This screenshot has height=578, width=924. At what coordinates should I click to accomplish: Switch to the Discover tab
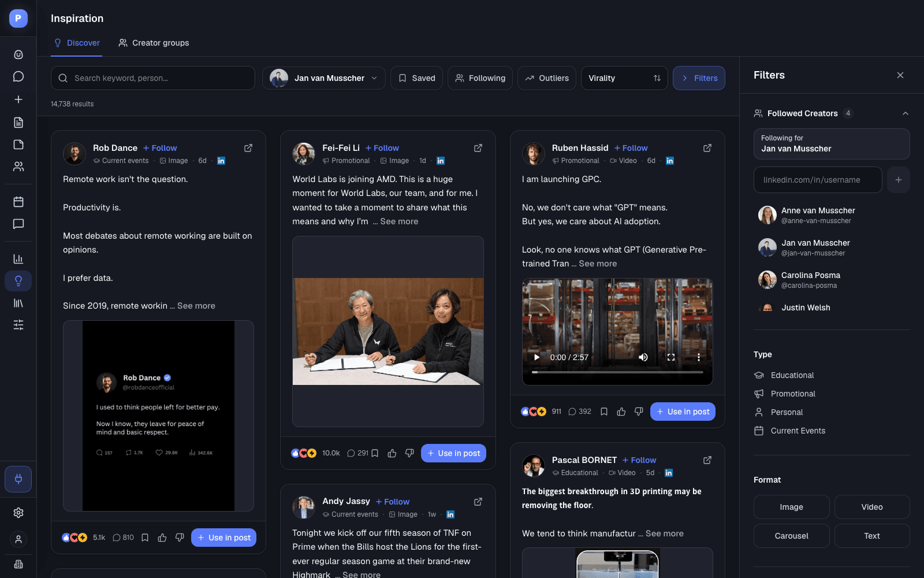[76, 43]
